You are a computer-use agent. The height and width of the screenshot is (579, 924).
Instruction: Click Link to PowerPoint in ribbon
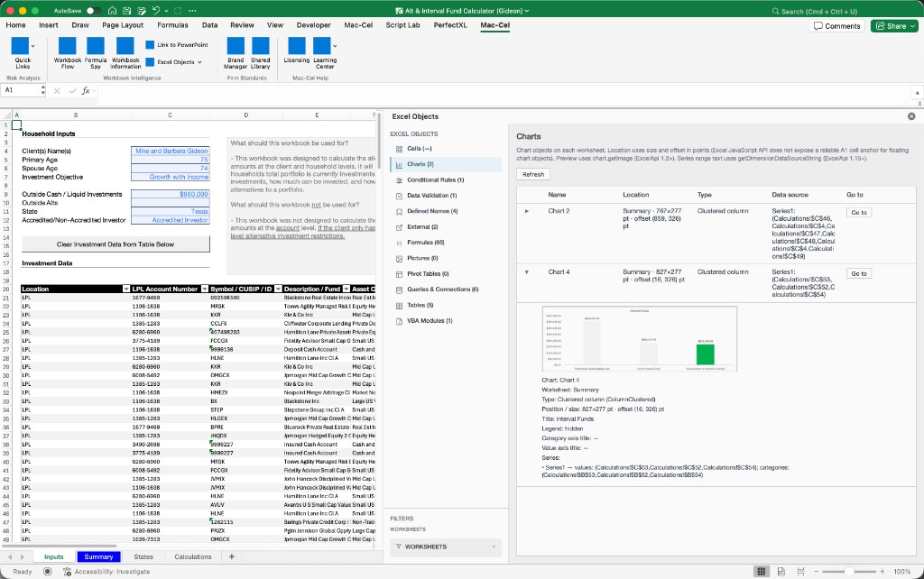point(177,45)
